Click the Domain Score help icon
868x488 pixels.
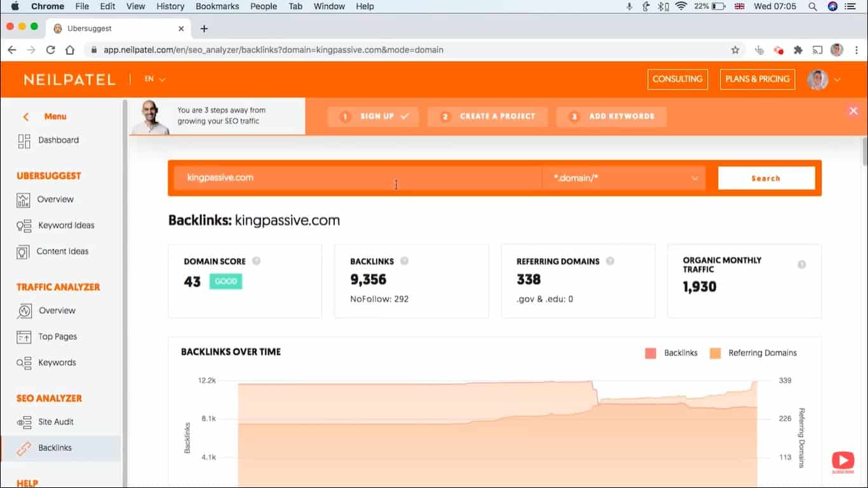coord(256,261)
